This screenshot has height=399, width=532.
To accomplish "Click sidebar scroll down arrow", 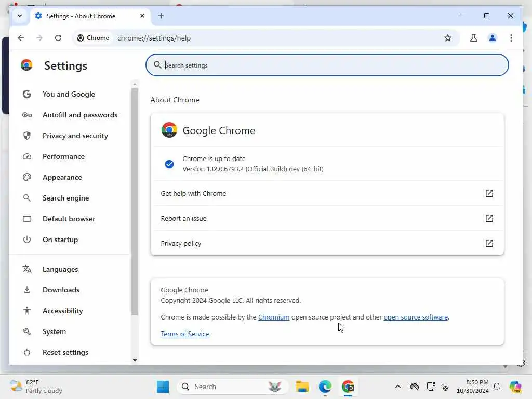I will point(135,360).
